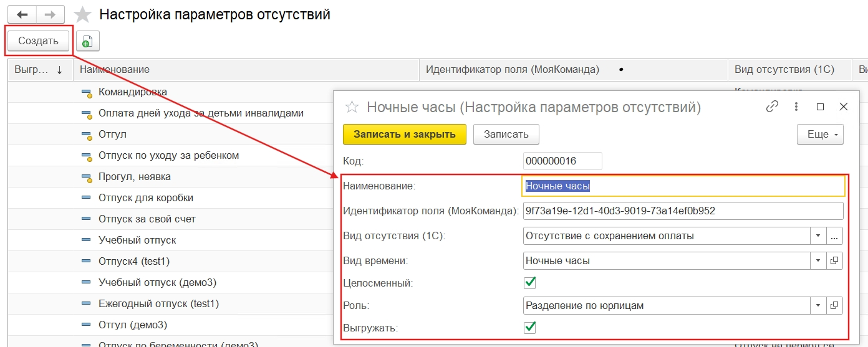Expand the Вид времени dropdown

pyautogui.click(x=818, y=260)
